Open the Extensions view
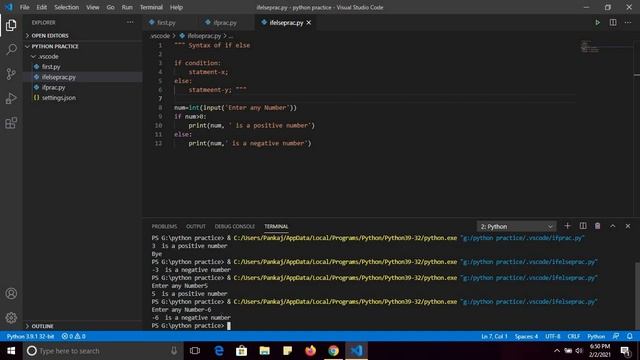The width and height of the screenshot is (640, 360). click(11, 123)
